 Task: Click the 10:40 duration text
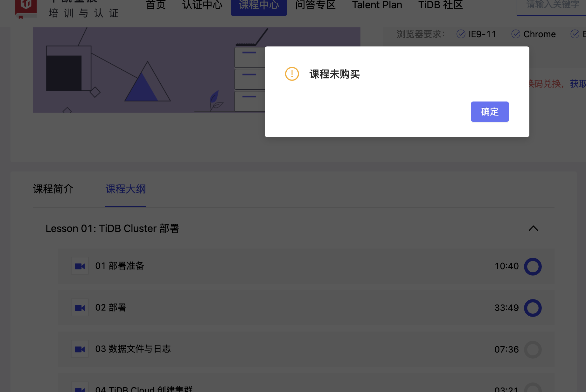(x=506, y=266)
